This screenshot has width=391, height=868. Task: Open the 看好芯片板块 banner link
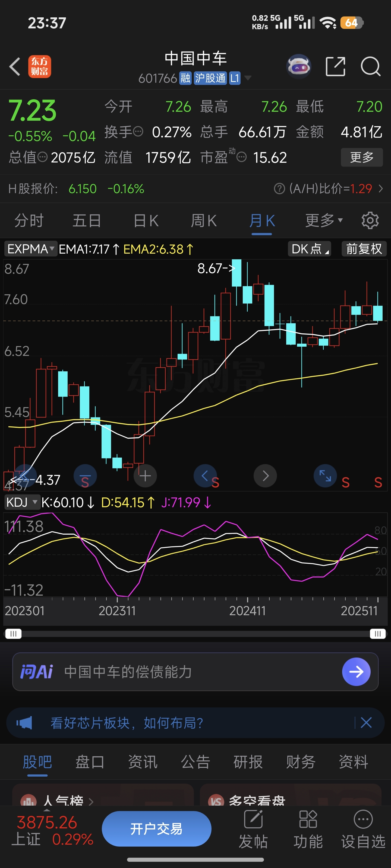coord(127,723)
